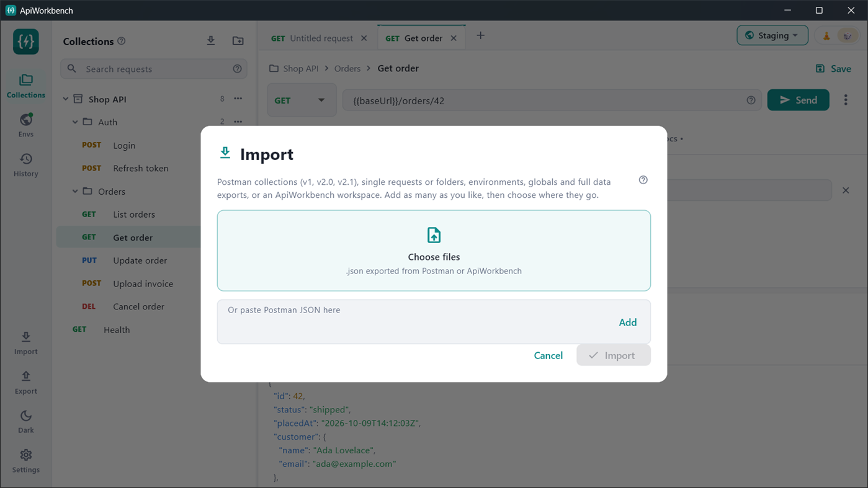Click the import download icon beside Collections
Image resolution: width=868 pixels, height=488 pixels.
tap(211, 41)
